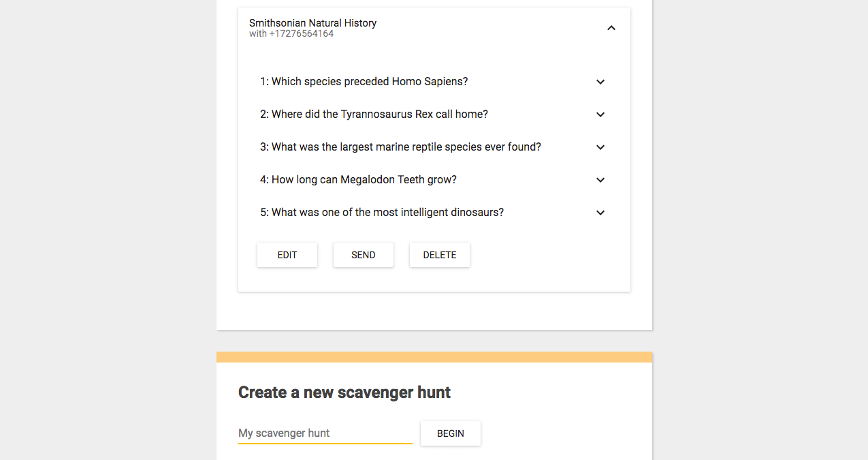Expand question 1 about Homo Sapiens
Screen dimensions: 868x460
coord(600,82)
